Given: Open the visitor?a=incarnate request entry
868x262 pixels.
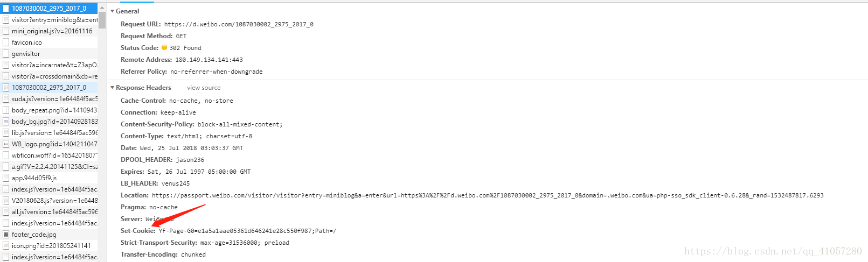Looking at the screenshot, I should pos(49,65).
